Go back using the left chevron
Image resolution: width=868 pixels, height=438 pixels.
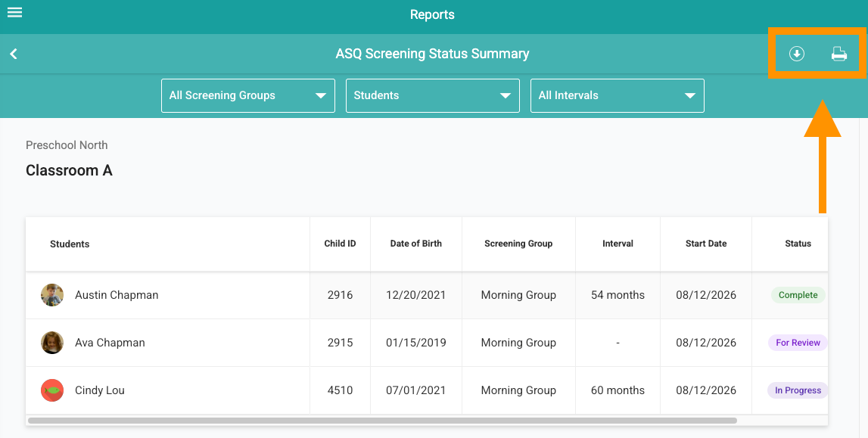tap(14, 54)
